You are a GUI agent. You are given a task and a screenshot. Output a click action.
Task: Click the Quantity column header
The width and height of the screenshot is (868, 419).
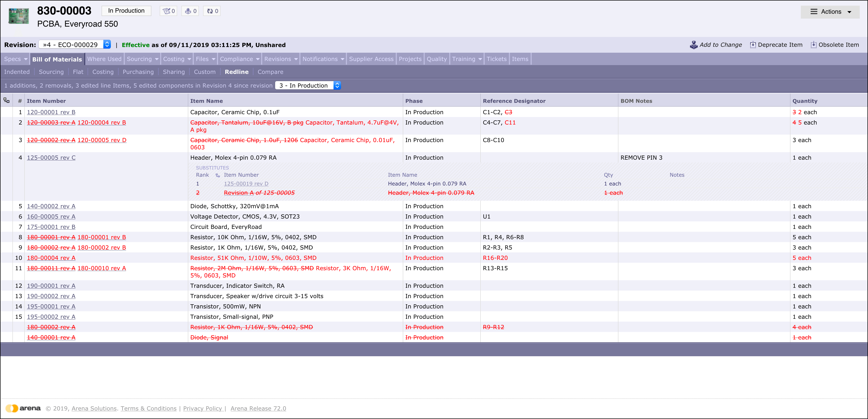click(x=805, y=101)
